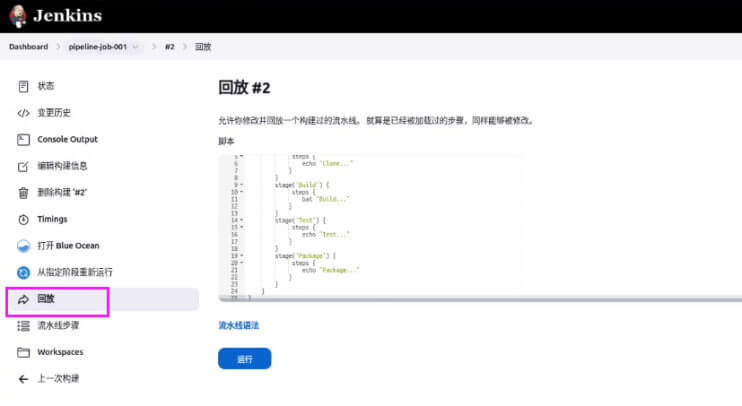Click the 编辑构建信息 edit pencil icon
The image size is (742, 406).
(23, 167)
